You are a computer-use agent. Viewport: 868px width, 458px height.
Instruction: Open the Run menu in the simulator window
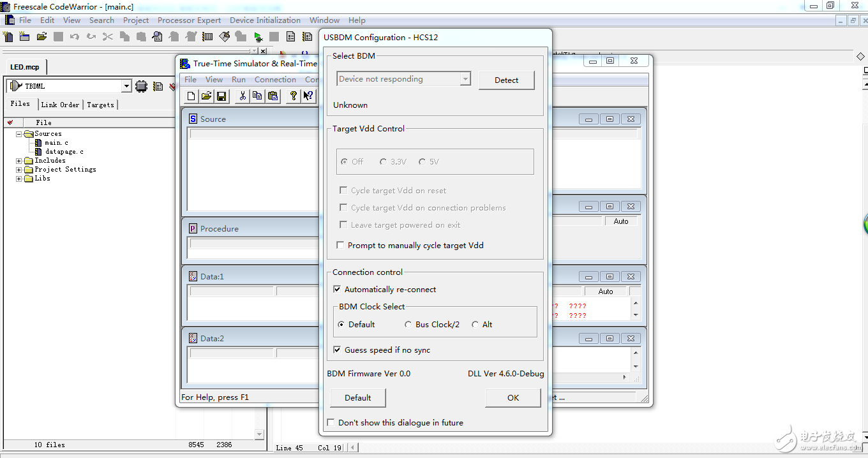click(239, 80)
